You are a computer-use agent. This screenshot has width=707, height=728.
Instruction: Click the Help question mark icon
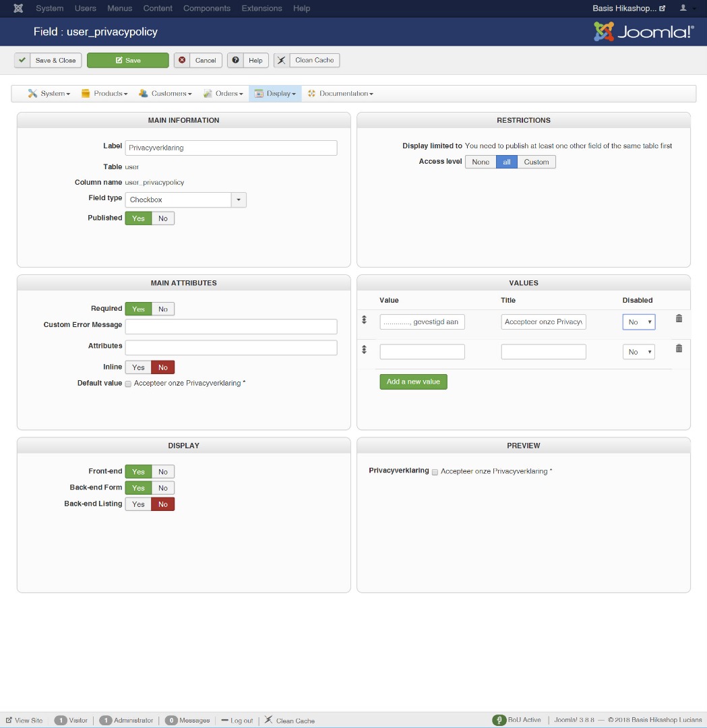(x=235, y=61)
